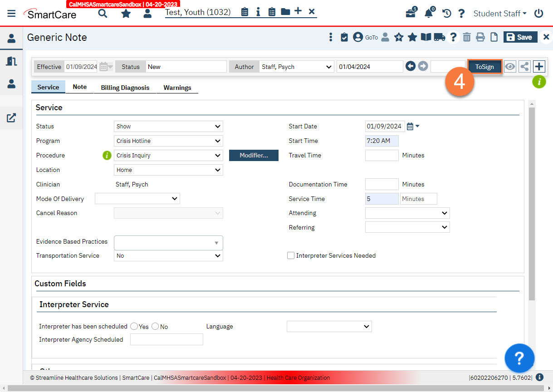The height and width of the screenshot is (392, 553).
Task: Open the share icon beside ToSign
Action: (524, 67)
